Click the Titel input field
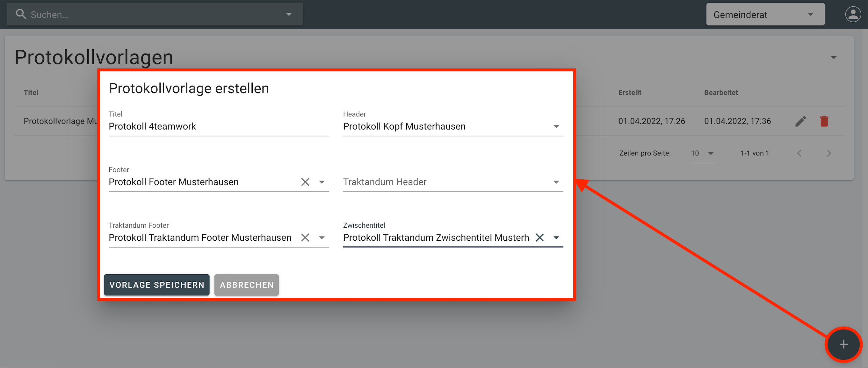The image size is (868, 368). [x=218, y=127]
